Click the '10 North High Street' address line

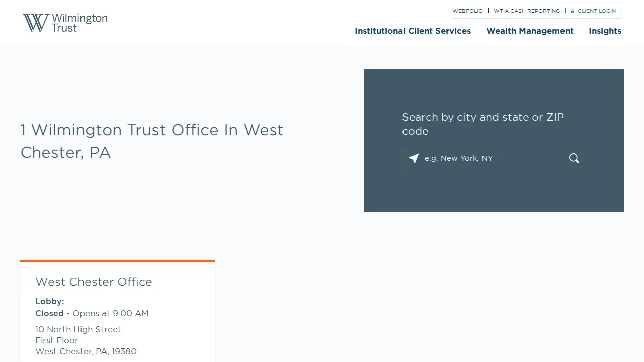point(78,329)
